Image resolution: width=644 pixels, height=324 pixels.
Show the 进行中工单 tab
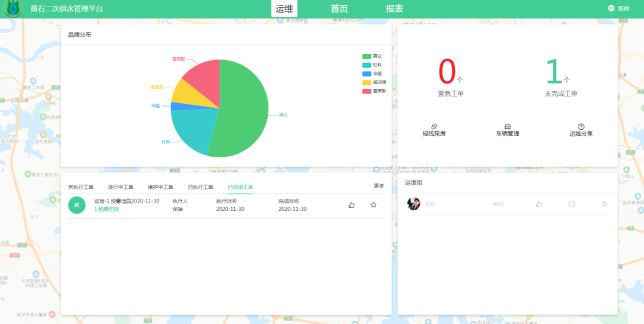(x=120, y=187)
